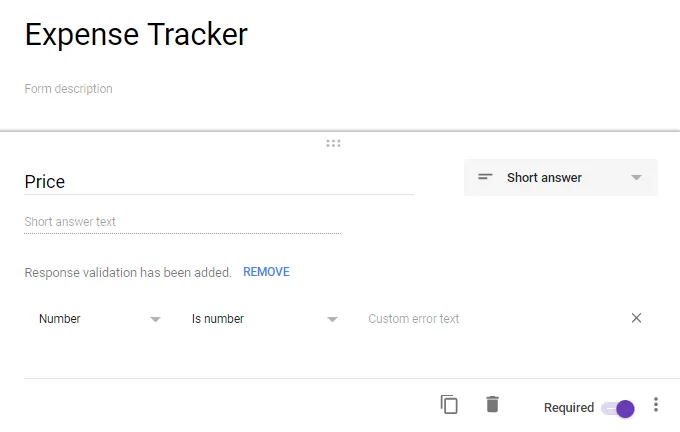Click the drag handle dots above Price
Screen dimensions: 680x432
[333, 143]
